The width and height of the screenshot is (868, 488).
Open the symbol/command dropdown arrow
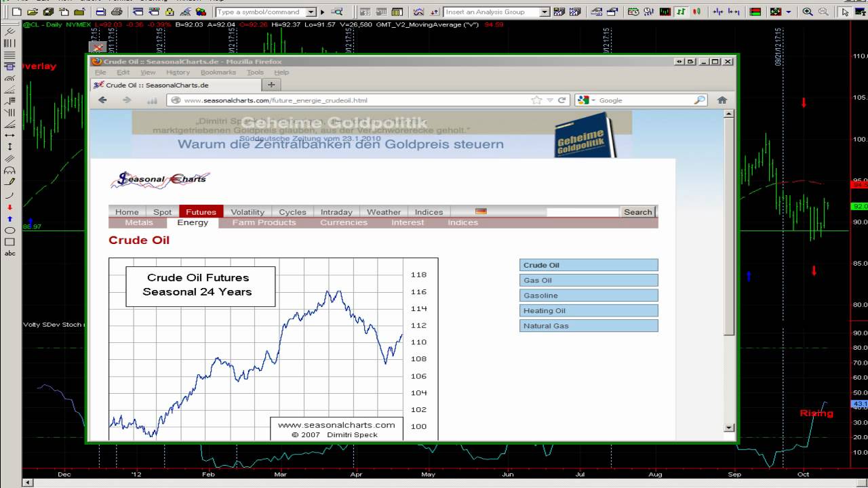(x=311, y=12)
